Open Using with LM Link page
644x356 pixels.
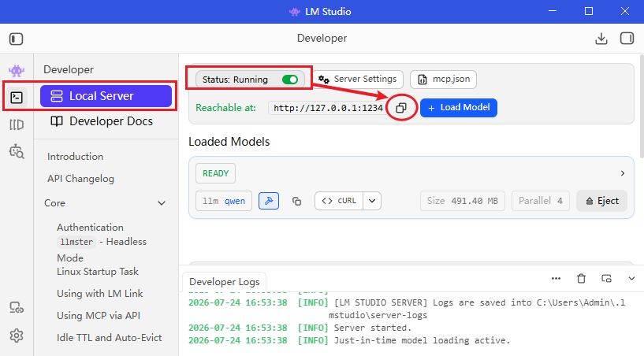pyautogui.click(x=100, y=294)
